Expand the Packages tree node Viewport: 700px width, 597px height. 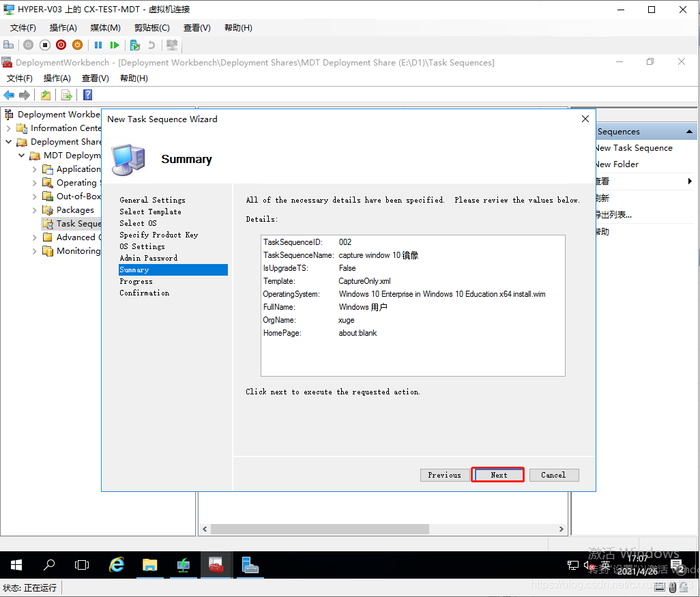click(x=34, y=210)
